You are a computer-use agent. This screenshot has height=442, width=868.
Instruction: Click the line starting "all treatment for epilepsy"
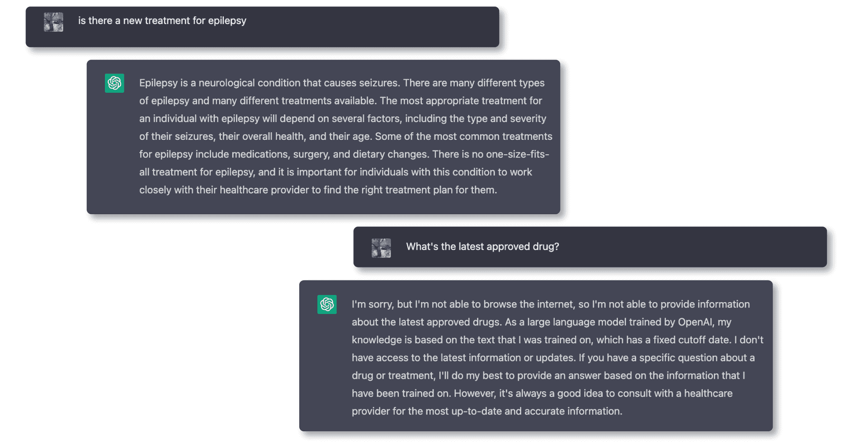[335, 172]
